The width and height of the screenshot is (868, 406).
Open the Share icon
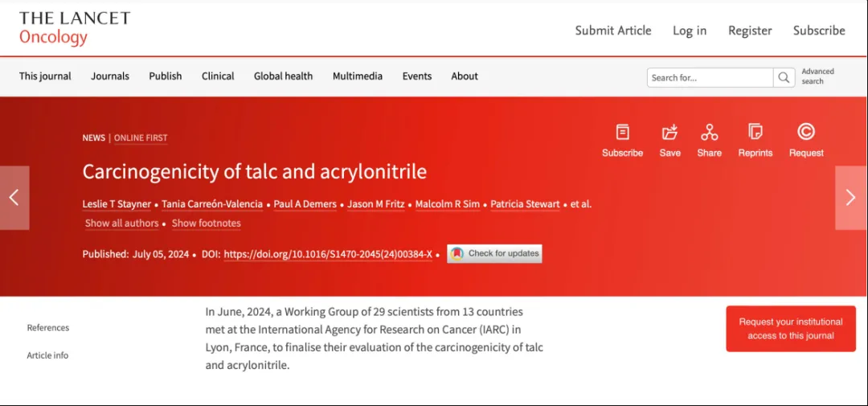tap(709, 133)
